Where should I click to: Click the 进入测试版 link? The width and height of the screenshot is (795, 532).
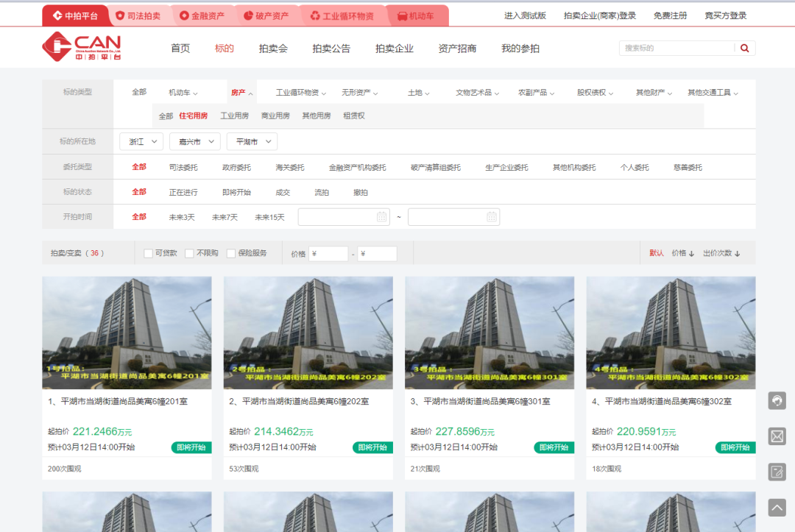[526, 15]
